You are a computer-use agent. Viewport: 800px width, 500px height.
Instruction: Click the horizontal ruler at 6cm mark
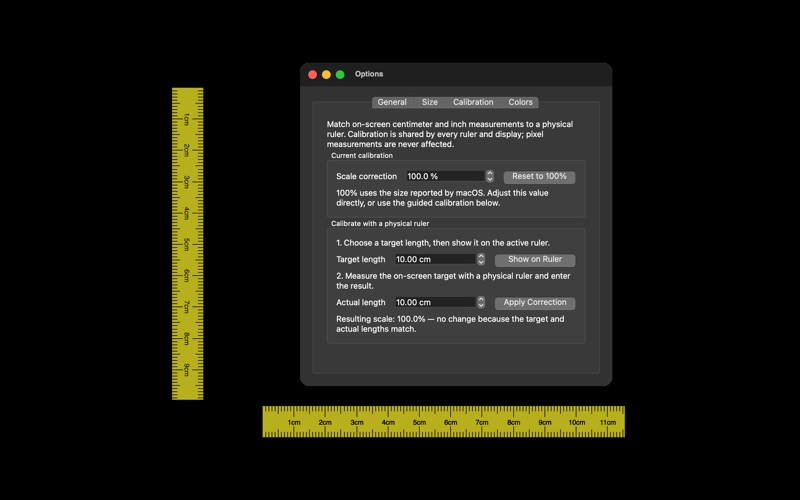(x=450, y=421)
